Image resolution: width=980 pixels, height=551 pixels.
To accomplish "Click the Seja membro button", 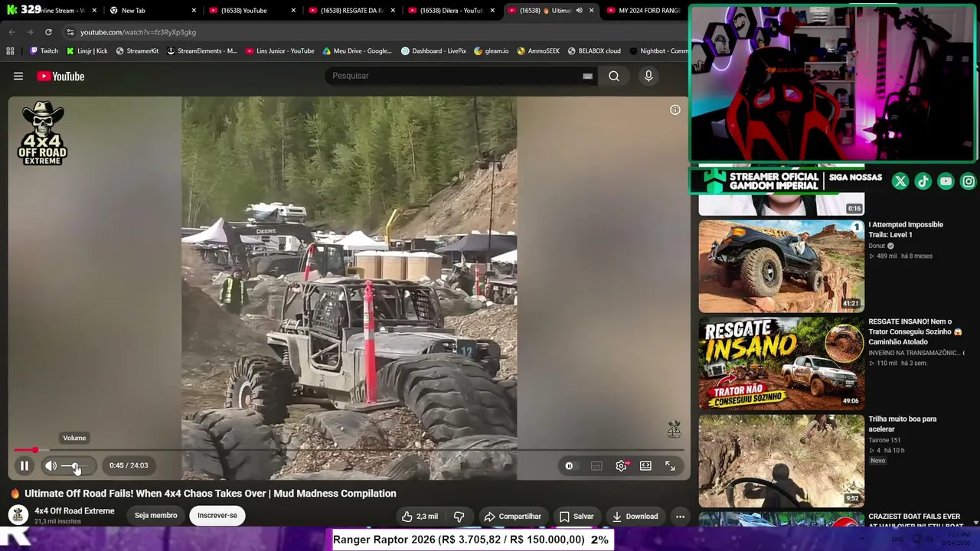I will 156,515.
